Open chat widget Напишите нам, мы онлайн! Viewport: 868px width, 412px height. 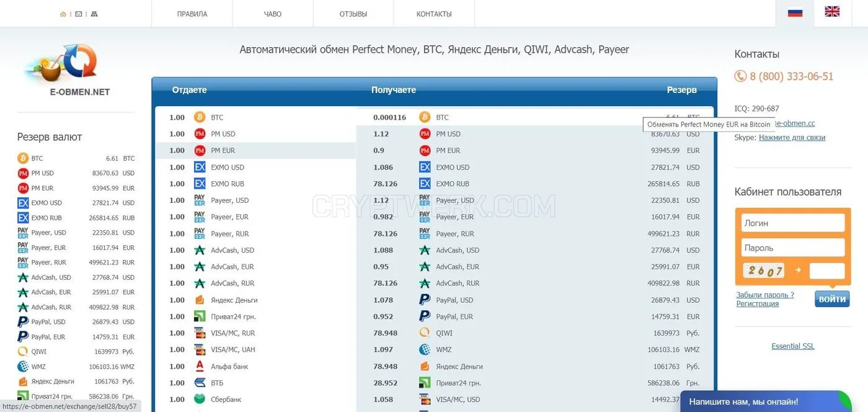(x=766, y=401)
